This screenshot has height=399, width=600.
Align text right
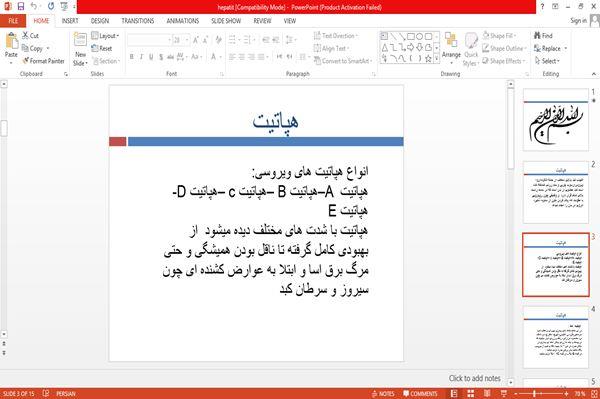(251, 57)
